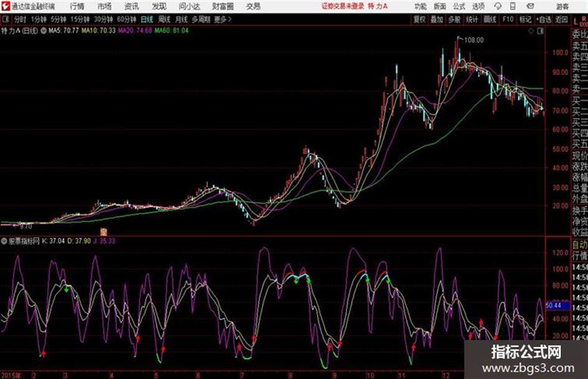This screenshot has width=588, height=379.
Task: Open indicator options circle beside 特力A(日线)
Action: [x=44, y=30]
